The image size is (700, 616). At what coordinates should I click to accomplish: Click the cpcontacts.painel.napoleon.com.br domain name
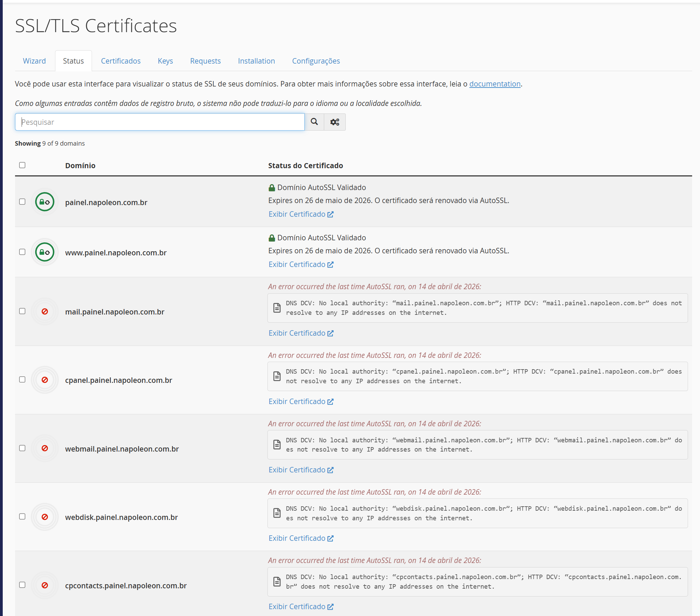126,586
